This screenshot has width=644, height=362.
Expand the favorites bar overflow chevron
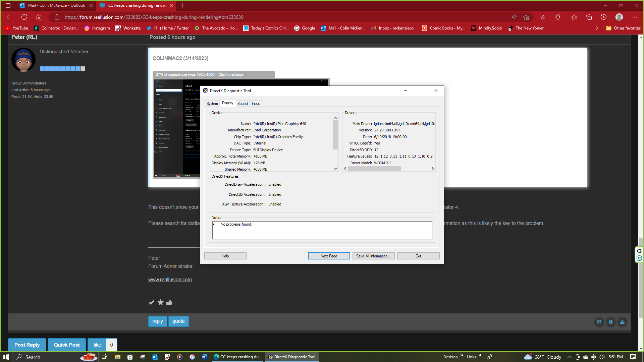[x=597, y=28]
